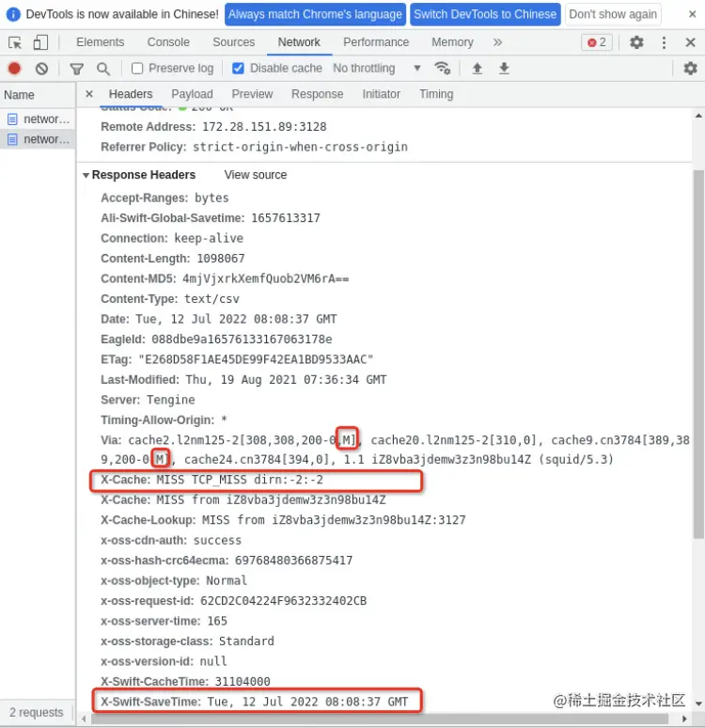The image size is (705, 728).
Task: Switch to the Elements tab
Action: pos(101,42)
